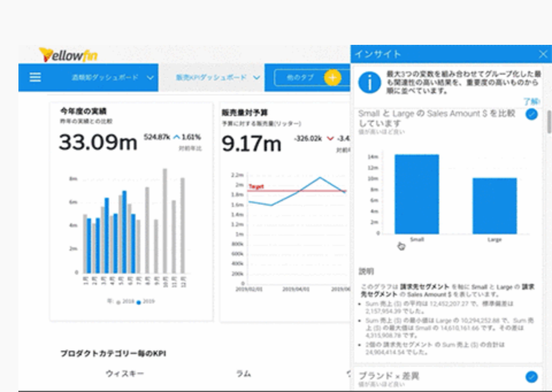The image size is (552, 392).
Task: Switch to the 販売KPIダッシュボード tab
Action: pyautogui.click(x=210, y=78)
